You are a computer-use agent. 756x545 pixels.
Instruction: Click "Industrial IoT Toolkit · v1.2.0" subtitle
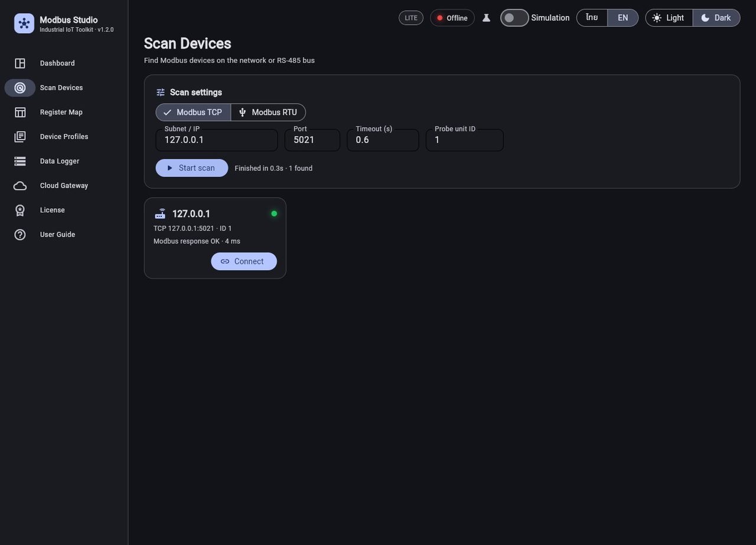click(x=77, y=30)
